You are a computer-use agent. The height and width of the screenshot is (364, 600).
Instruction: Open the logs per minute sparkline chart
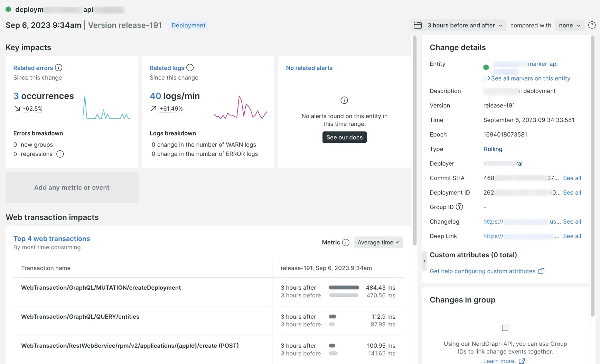coord(240,108)
